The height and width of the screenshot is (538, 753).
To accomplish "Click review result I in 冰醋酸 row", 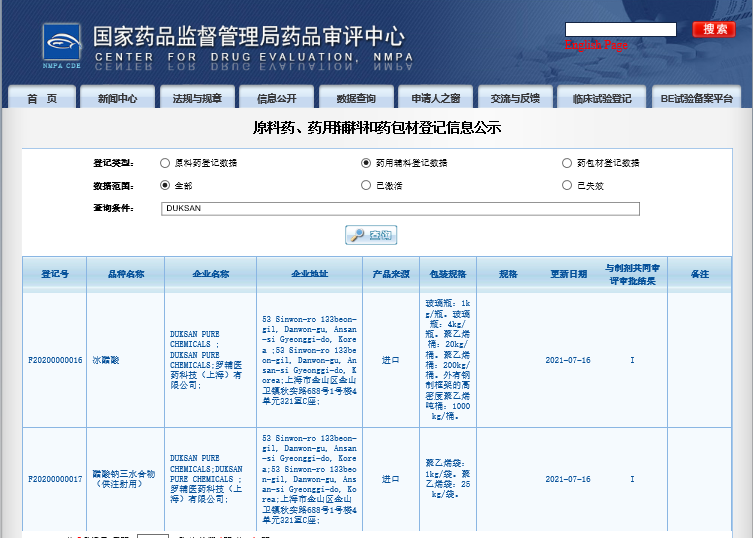I will [x=632, y=360].
